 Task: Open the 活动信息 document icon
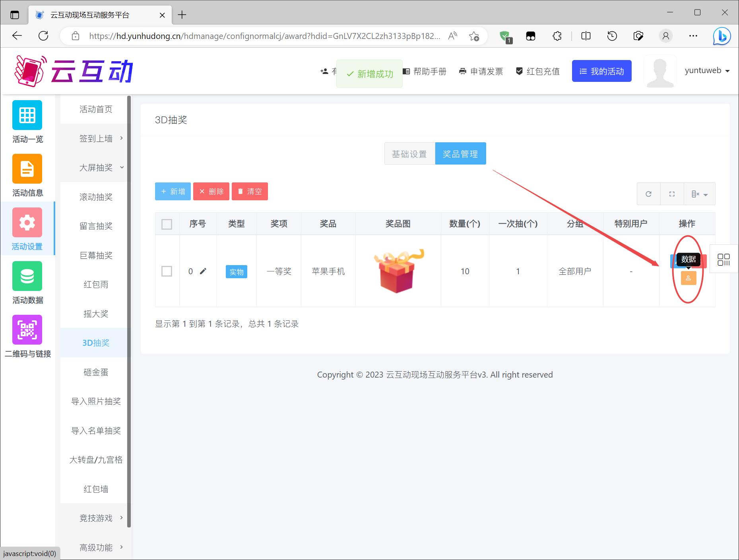coord(27,169)
